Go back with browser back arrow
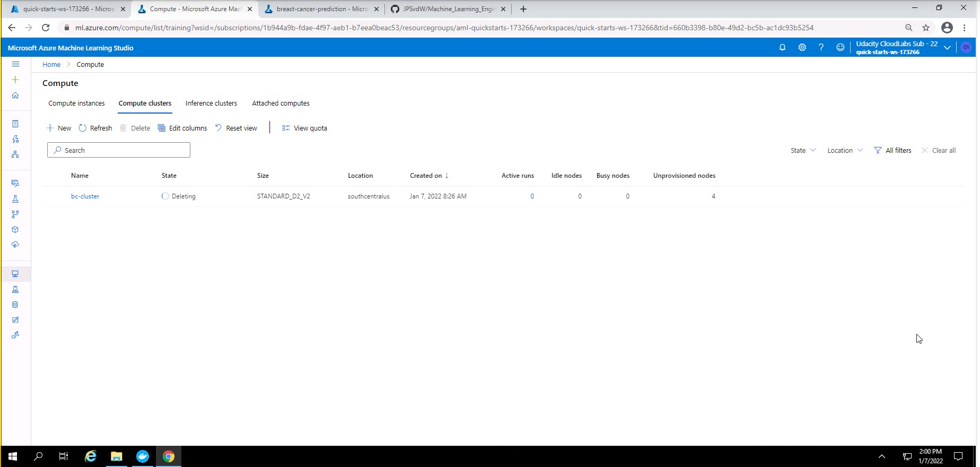Viewport: 980px width, 467px height. (x=12, y=28)
